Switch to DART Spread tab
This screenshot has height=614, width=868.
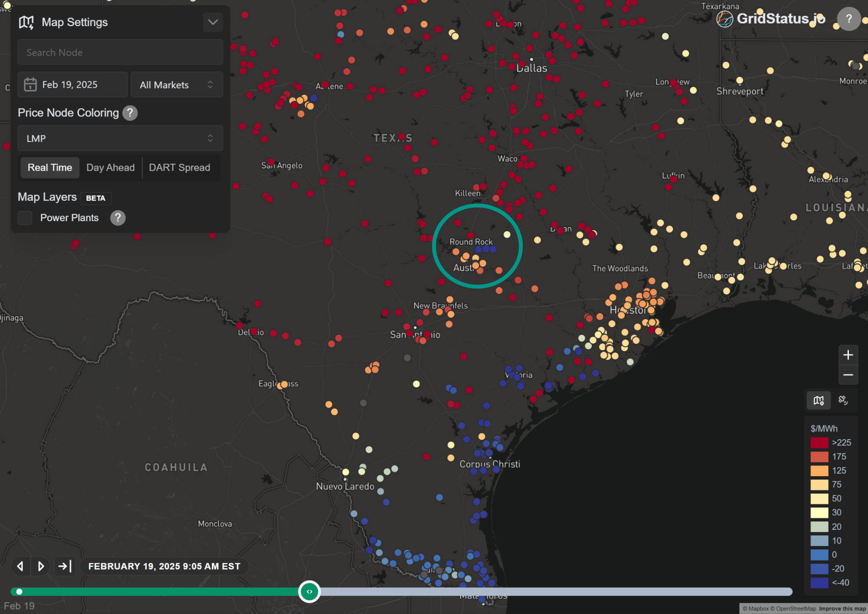pos(179,167)
